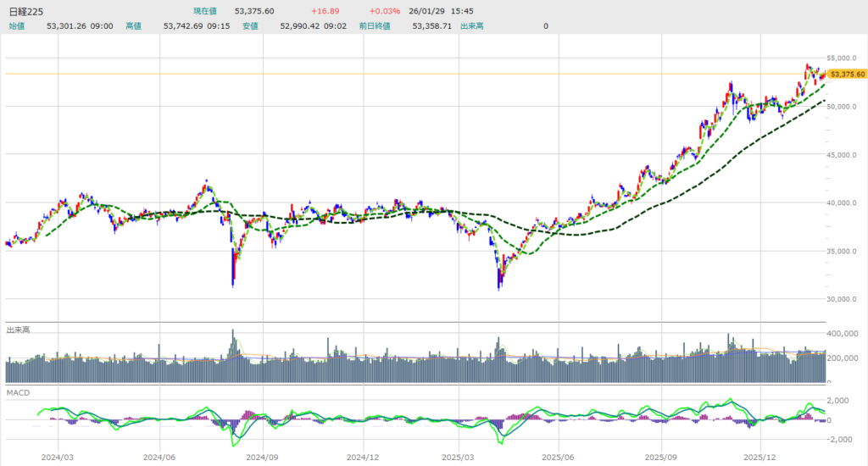Image resolution: width=868 pixels, height=466 pixels.
Task: Click the +0.03% percent change value
Action: point(383,12)
